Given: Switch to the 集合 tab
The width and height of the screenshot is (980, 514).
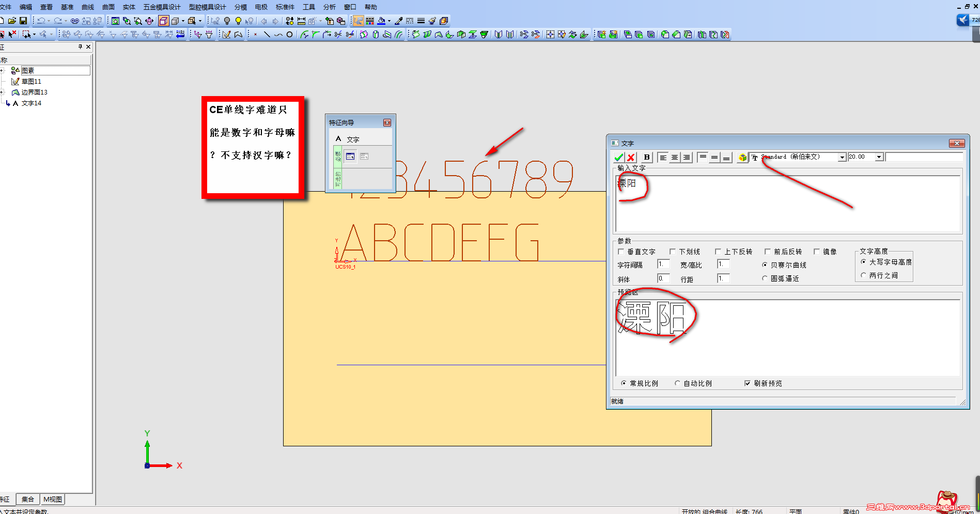Looking at the screenshot, I should click(28, 500).
